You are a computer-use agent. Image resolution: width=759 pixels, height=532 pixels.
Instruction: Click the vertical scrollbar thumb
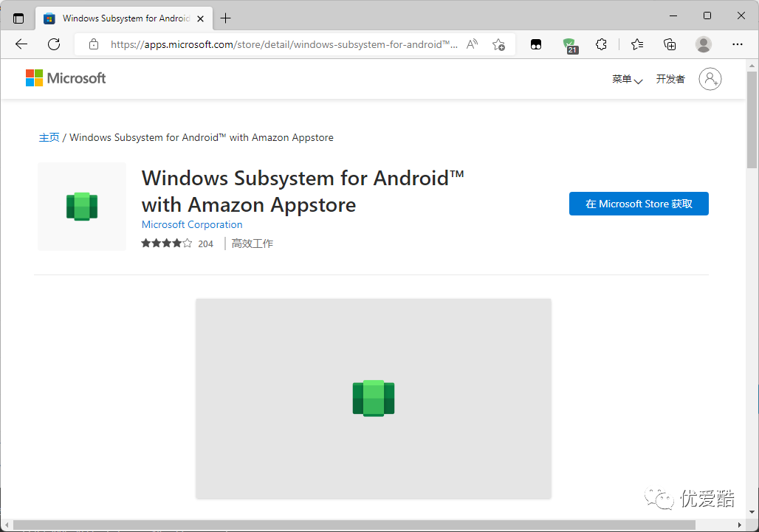pyautogui.click(x=752, y=120)
